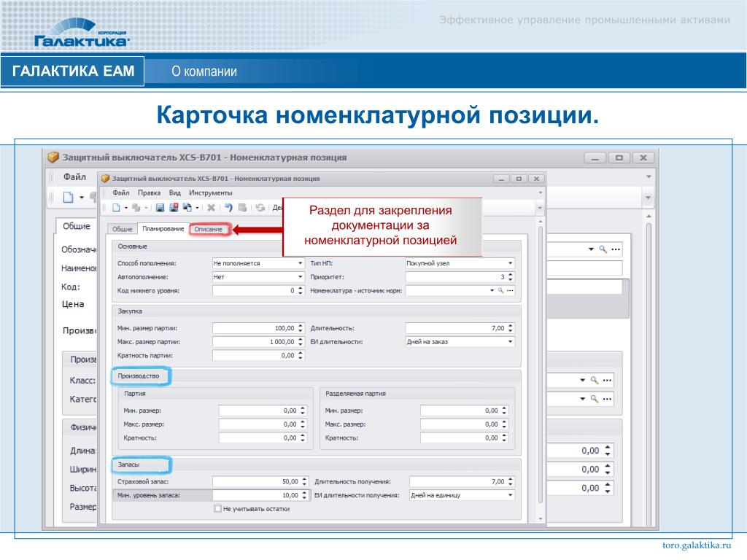Click the Save floppy disk icon

pos(160,208)
